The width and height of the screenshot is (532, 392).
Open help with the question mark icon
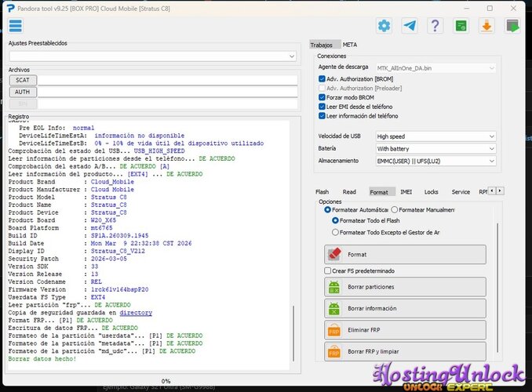pyautogui.click(x=435, y=26)
